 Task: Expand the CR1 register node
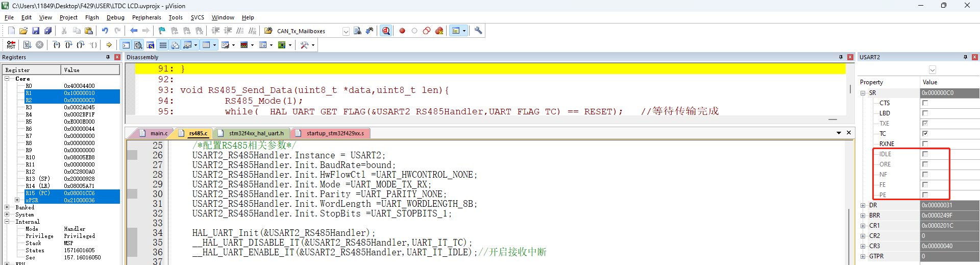pyautogui.click(x=863, y=226)
